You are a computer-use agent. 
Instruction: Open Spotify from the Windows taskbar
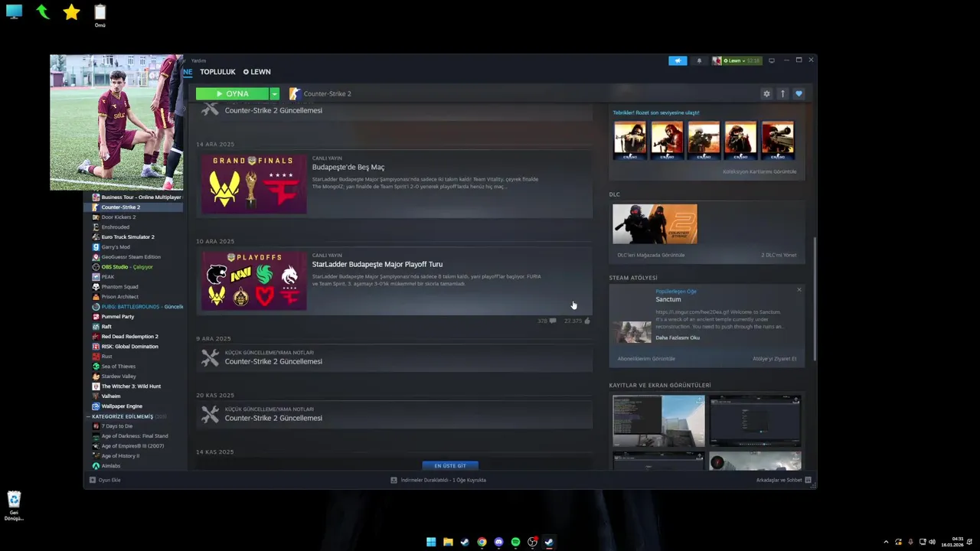(x=515, y=542)
